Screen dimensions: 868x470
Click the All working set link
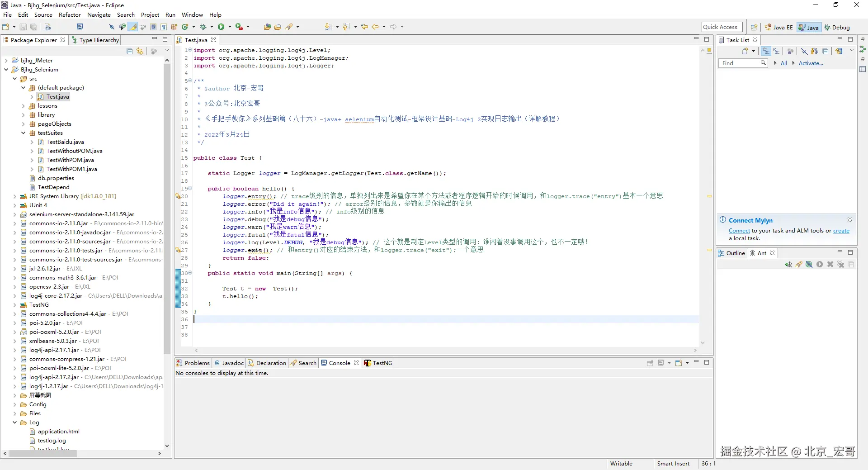pyautogui.click(x=784, y=63)
